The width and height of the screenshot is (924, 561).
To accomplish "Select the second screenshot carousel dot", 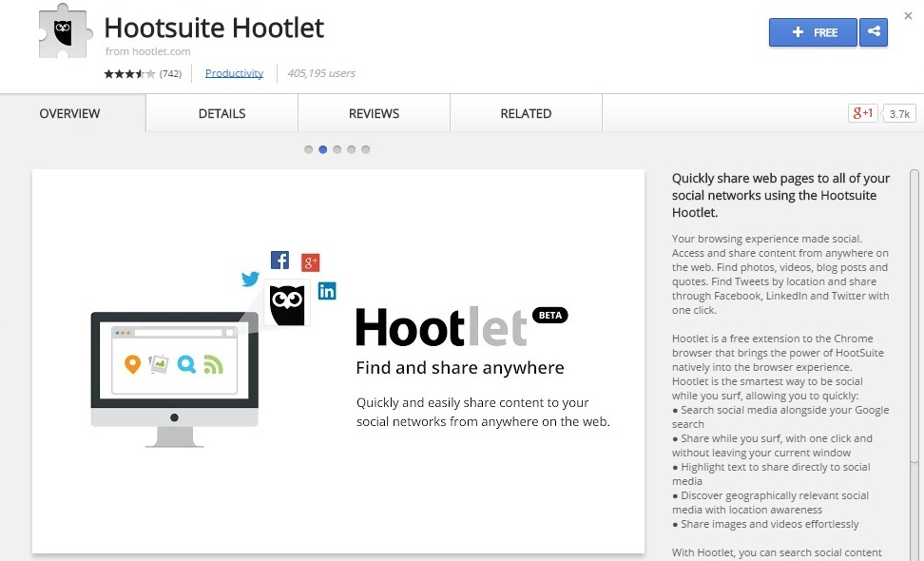I will click(x=323, y=149).
